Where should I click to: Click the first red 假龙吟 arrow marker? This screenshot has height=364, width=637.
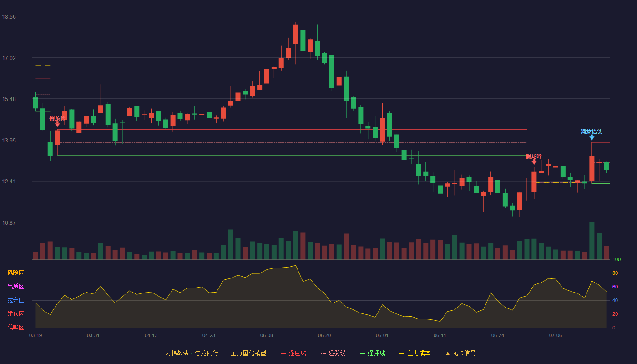tap(57, 124)
